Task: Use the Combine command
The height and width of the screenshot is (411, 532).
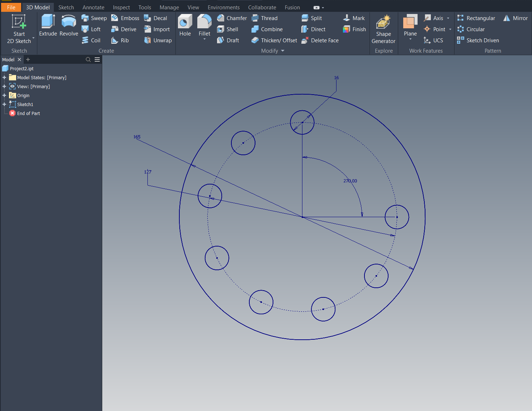Action: 267,29
